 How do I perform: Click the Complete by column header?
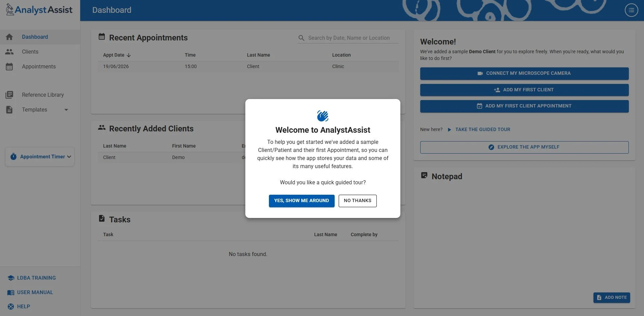[x=364, y=234]
